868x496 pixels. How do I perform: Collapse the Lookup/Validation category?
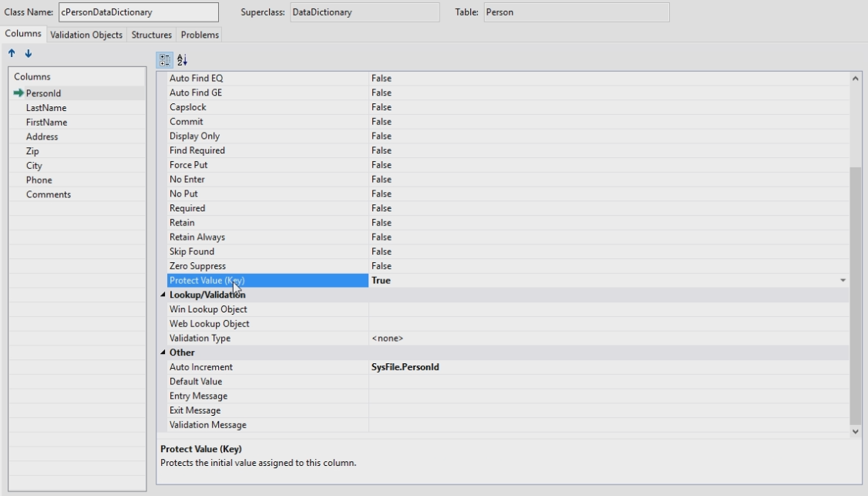[163, 295]
